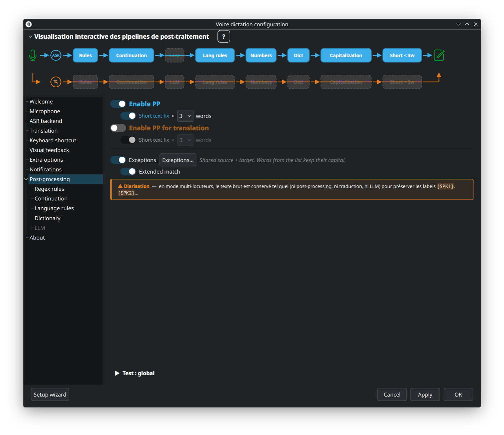Image resolution: width=504 pixels, height=435 pixels.
Task: Click the Cancel button
Action: tap(392, 394)
